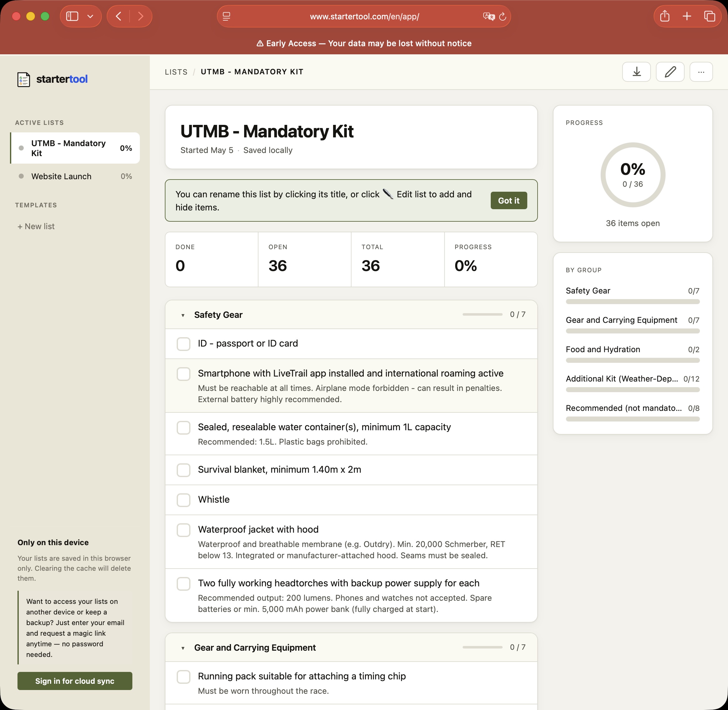
Task: Mark the Survival blanket item as done
Action: (x=183, y=470)
